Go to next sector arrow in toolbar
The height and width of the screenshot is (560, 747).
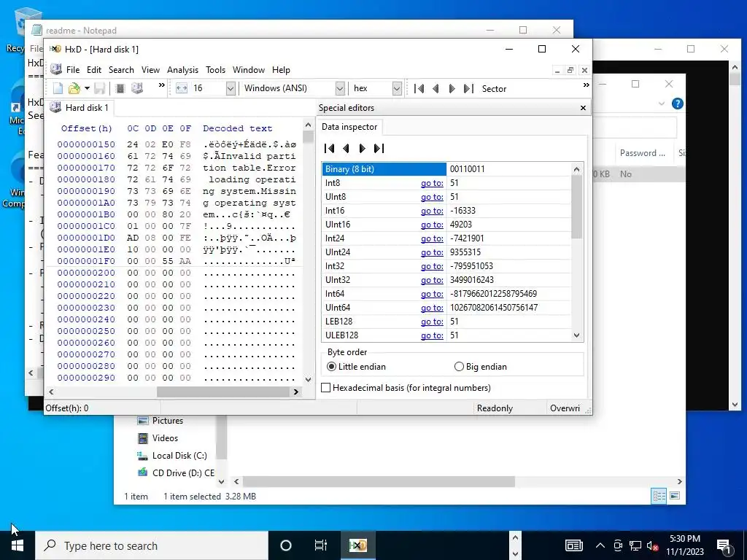coord(452,88)
